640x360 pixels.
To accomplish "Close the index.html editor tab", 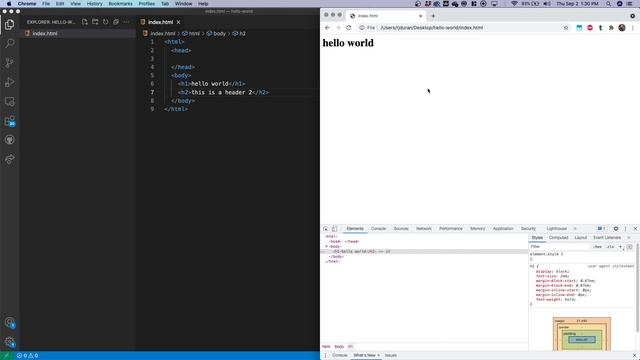I will click(178, 22).
